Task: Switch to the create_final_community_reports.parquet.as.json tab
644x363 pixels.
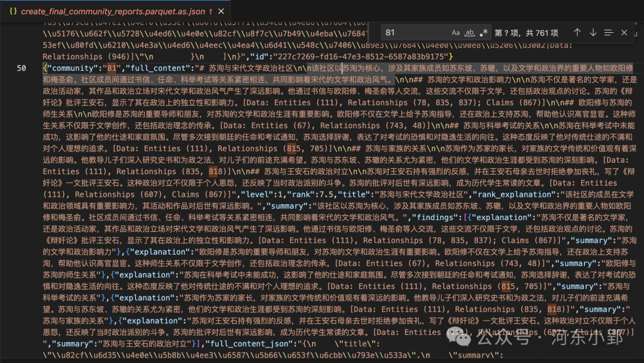Action: (x=113, y=10)
